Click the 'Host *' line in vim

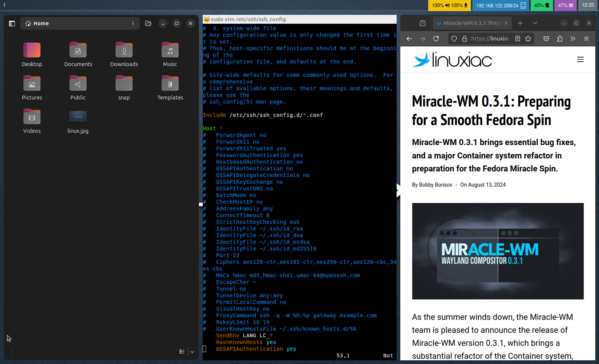[213, 128]
